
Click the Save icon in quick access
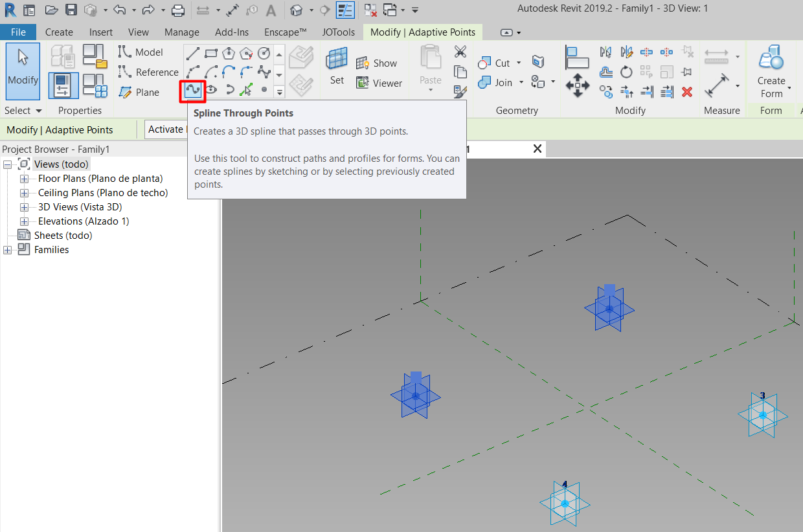point(71,10)
